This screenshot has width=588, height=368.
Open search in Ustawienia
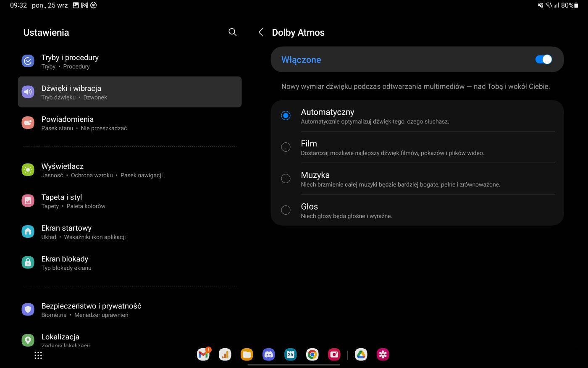pos(232,32)
